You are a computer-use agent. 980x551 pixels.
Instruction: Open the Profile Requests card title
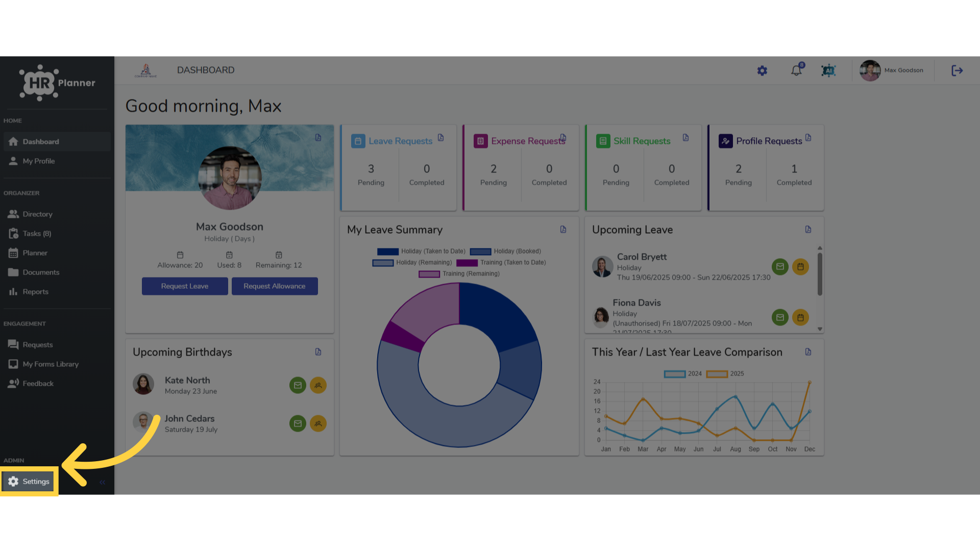click(x=769, y=141)
